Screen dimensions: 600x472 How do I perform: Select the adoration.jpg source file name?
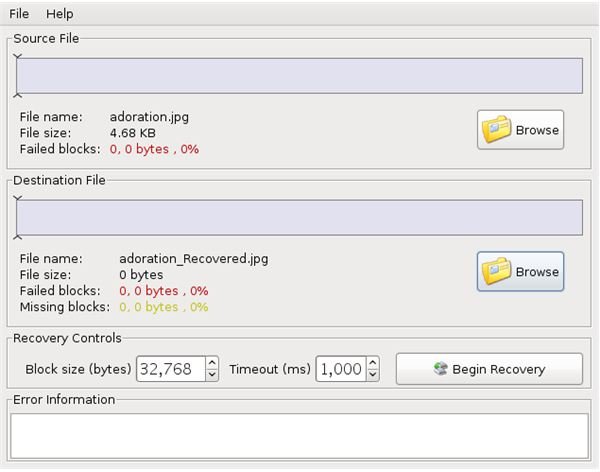149,117
